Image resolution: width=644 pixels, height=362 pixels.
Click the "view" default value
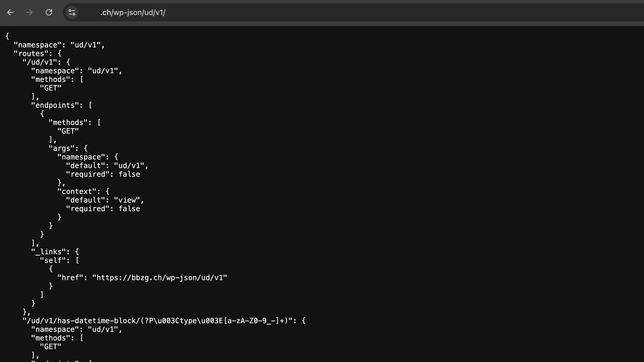click(x=127, y=200)
